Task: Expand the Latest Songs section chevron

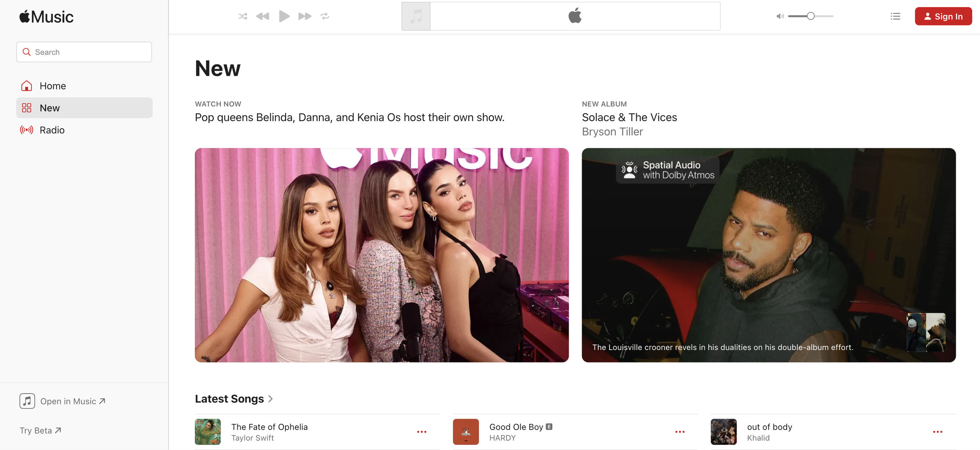Action: [270, 399]
